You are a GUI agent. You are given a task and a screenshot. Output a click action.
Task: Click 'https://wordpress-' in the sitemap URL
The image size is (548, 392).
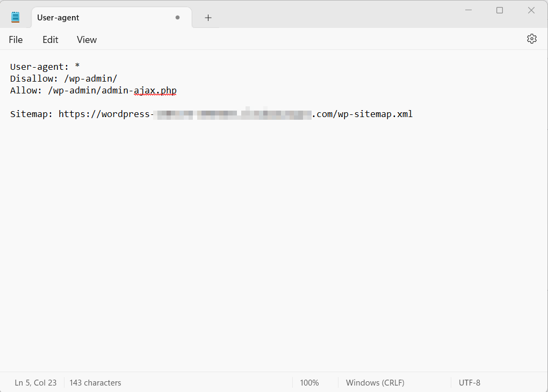pos(106,114)
